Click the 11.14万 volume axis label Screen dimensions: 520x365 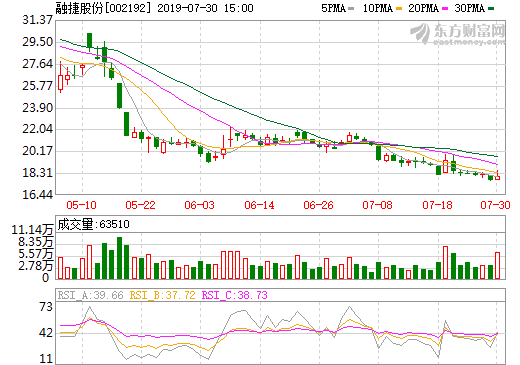coord(32,230)
